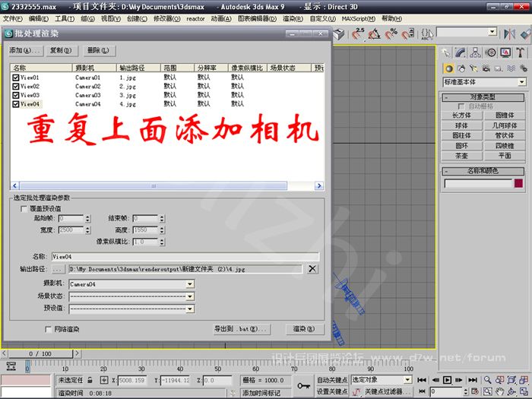Select the Cameras category icon
The height and width of the screenshot is (399, 532).
point(486,69)
